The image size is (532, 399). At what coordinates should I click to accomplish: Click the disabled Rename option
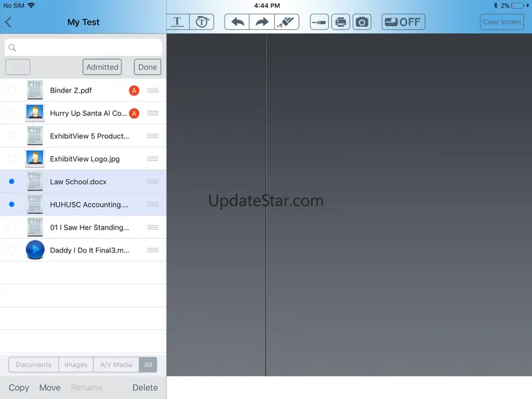click(x=87, y=387)
